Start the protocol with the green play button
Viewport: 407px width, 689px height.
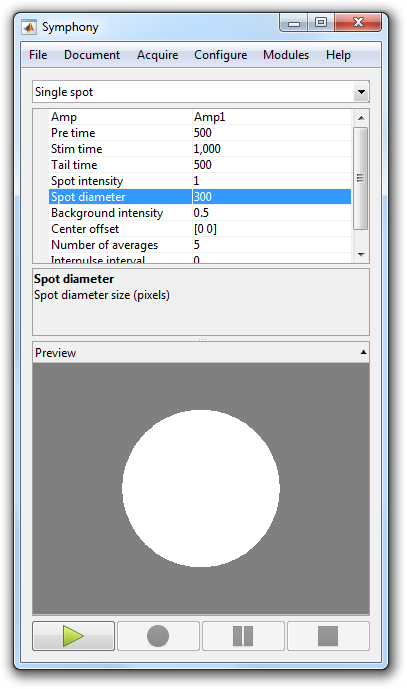pos(73,635)
